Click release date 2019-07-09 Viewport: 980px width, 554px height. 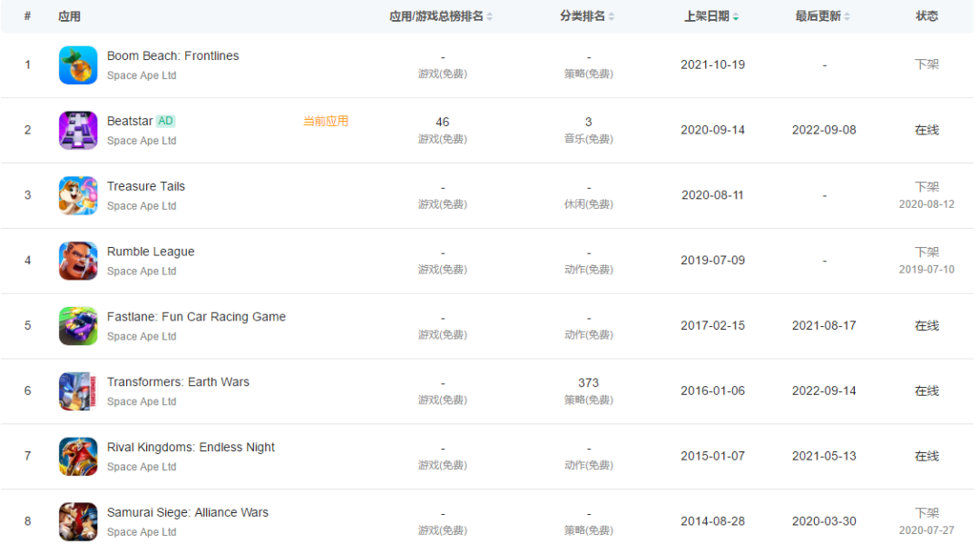click(x=712, y=261)
